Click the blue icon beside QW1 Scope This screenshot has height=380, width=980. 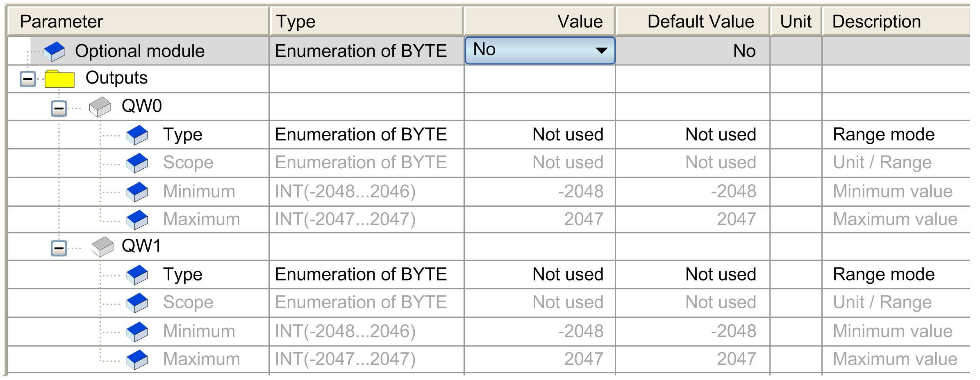(x=137, y=303)
